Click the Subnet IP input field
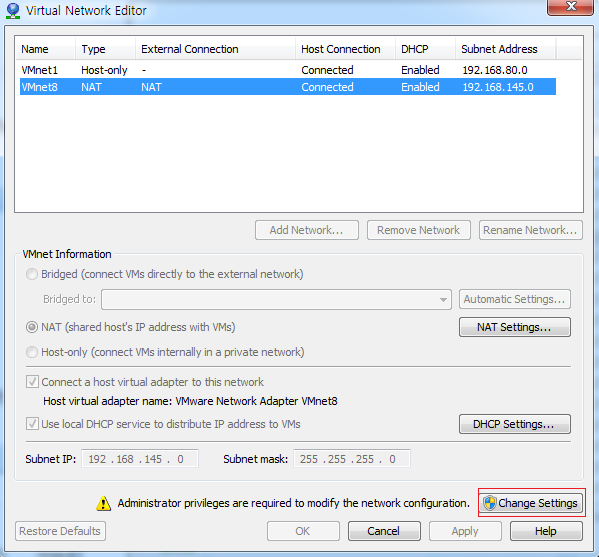Image resolution: width=599 pixels, height=557 pixels. pyautogui.click(x=140, y=458)
